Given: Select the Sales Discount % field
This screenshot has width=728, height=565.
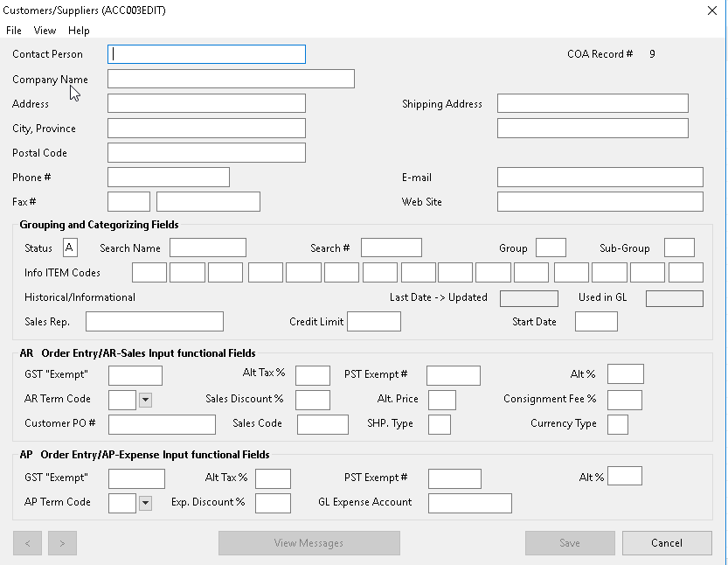Looking at the screenshot, I should pyautogui.click(x=313, y=400).
